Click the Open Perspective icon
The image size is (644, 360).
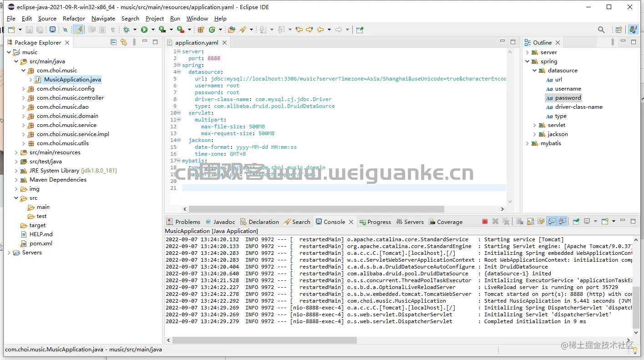point(619,30)
